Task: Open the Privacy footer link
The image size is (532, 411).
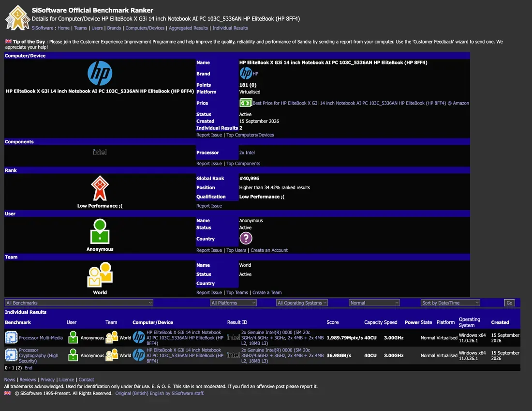Action: tap(47, 380)
